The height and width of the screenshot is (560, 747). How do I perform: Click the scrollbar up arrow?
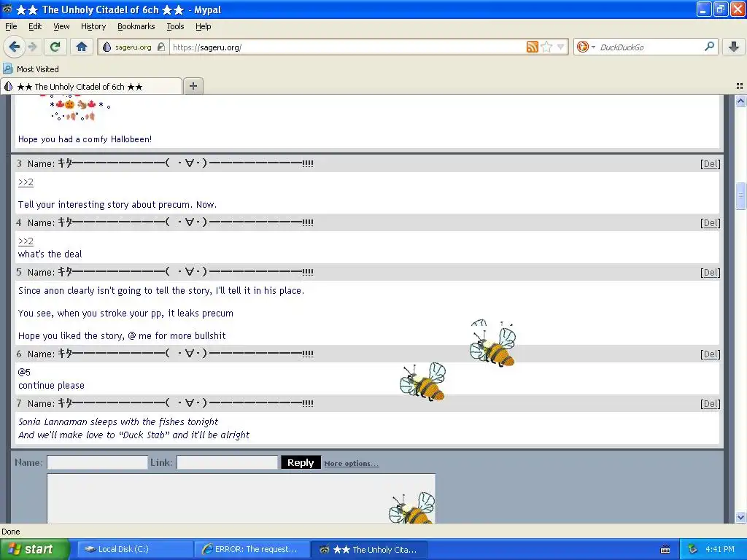pos(740,101)
